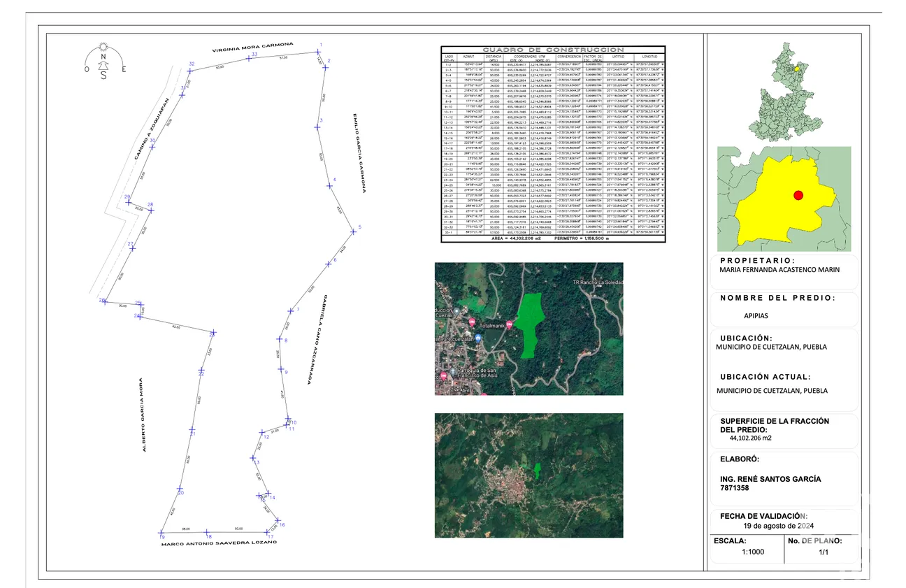Image resolution: width=906 pixels, height=588 pixels.
Task: Click the AREA and PERIMETRO row of the table
Action: [553, 238]
